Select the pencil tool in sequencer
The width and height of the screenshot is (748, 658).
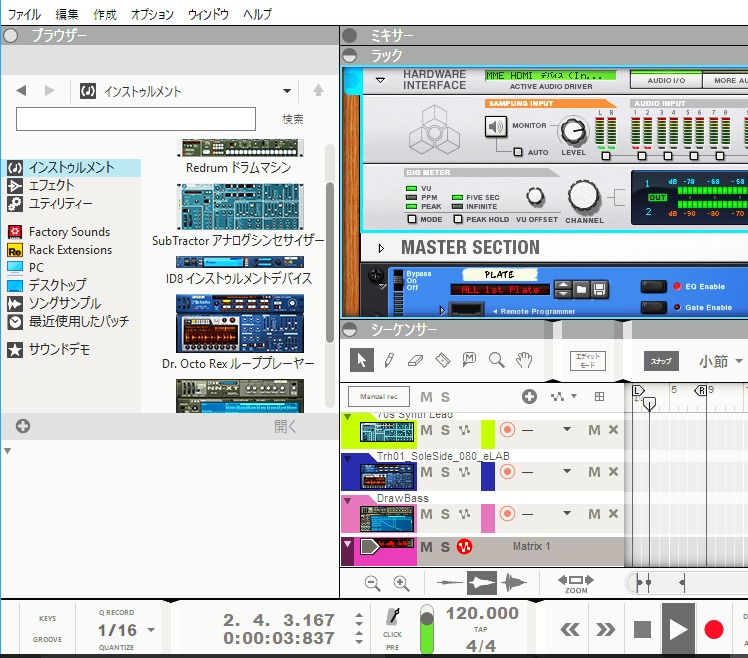click(389, 360)
